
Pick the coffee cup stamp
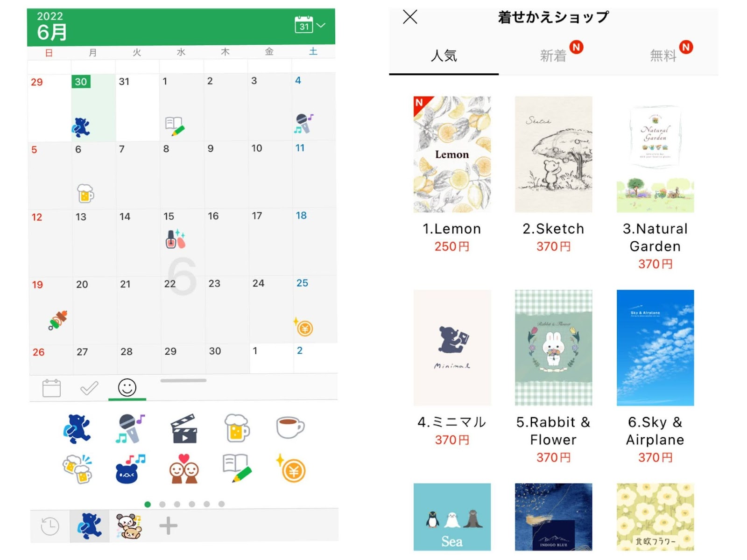(x=290, y=427)
